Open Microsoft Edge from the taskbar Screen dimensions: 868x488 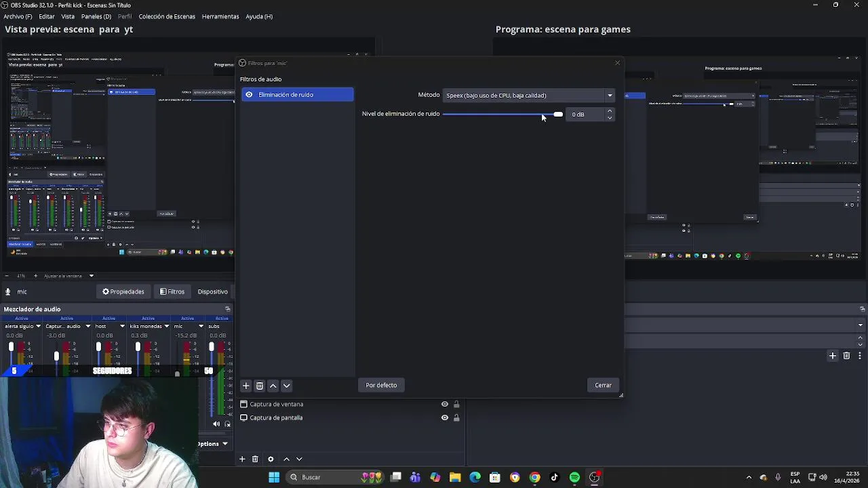(x=475, y=477)
